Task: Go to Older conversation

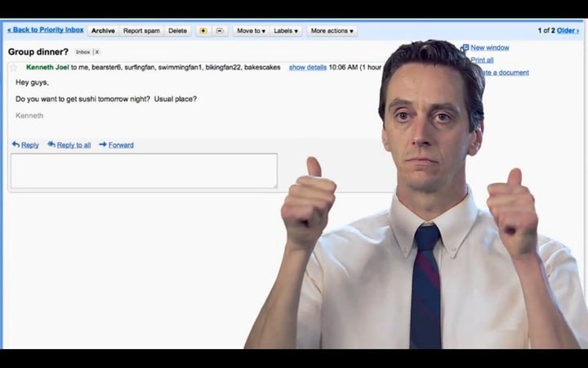Action: [568, 31]
